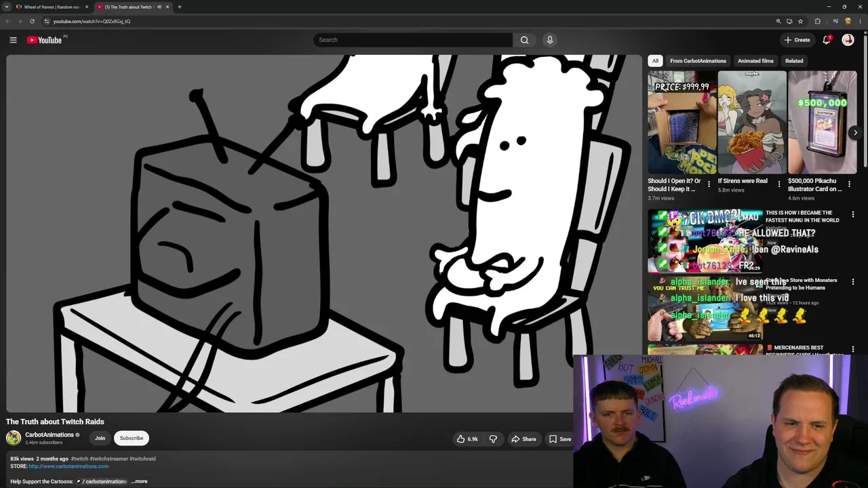Viewport: 868px width, 488px height.
Task: Click the Join membership button
Action: [x=100, y=438]
